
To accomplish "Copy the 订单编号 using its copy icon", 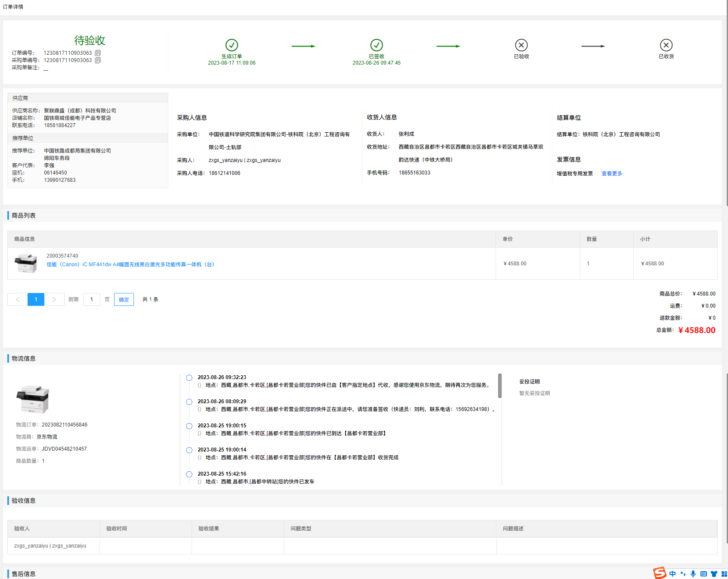I will pyautogui.click(x=98, y=53).
